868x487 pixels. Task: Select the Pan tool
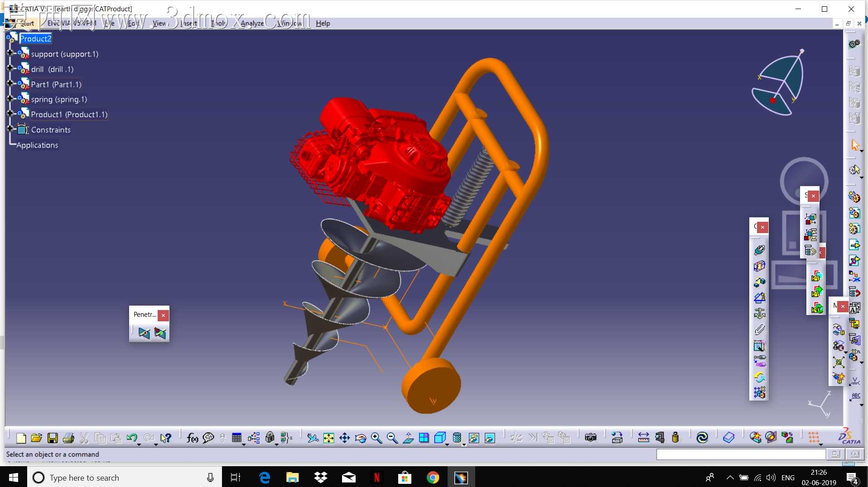pyautogui.click(x=345, y=438)
